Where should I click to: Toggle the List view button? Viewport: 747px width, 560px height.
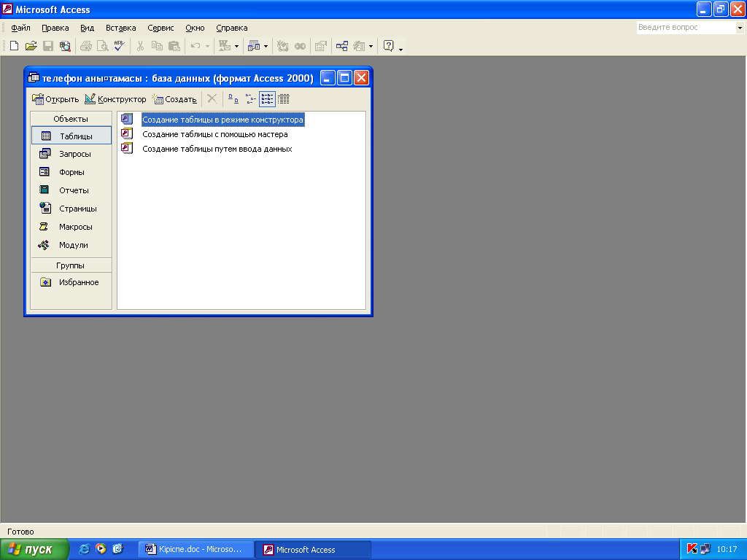267,99
